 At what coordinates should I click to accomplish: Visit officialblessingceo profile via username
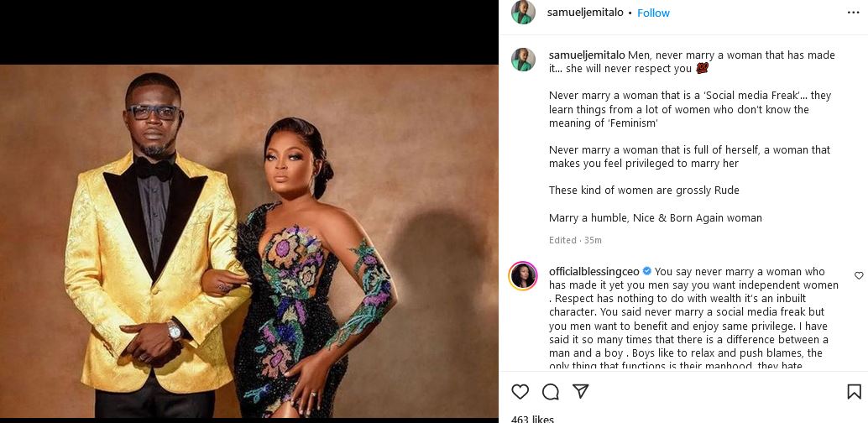tap(593, 271)
